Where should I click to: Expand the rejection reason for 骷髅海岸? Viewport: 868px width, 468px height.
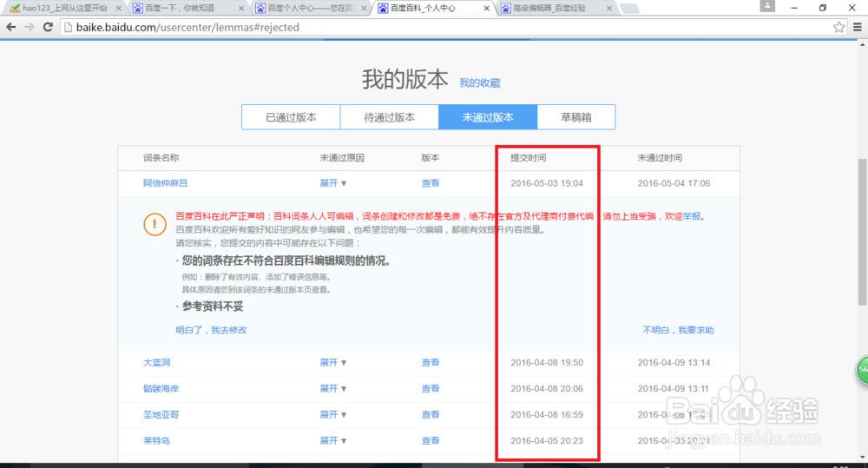click(332, 389)
